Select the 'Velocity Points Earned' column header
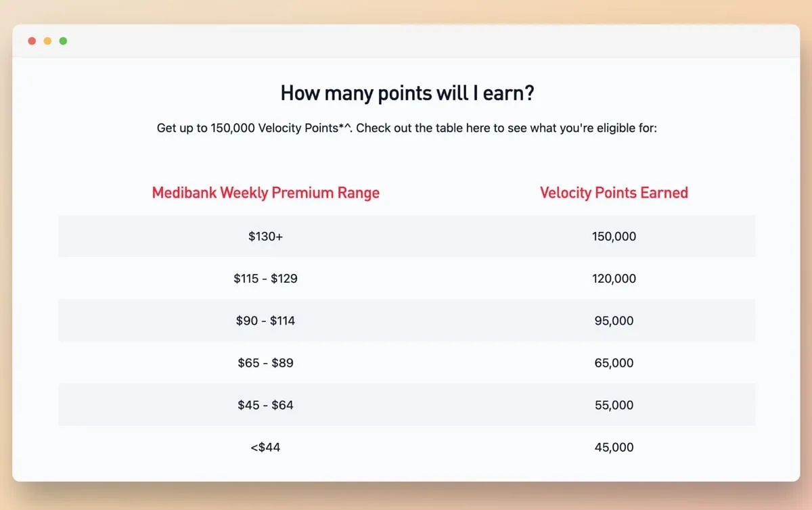 [614, 193]
